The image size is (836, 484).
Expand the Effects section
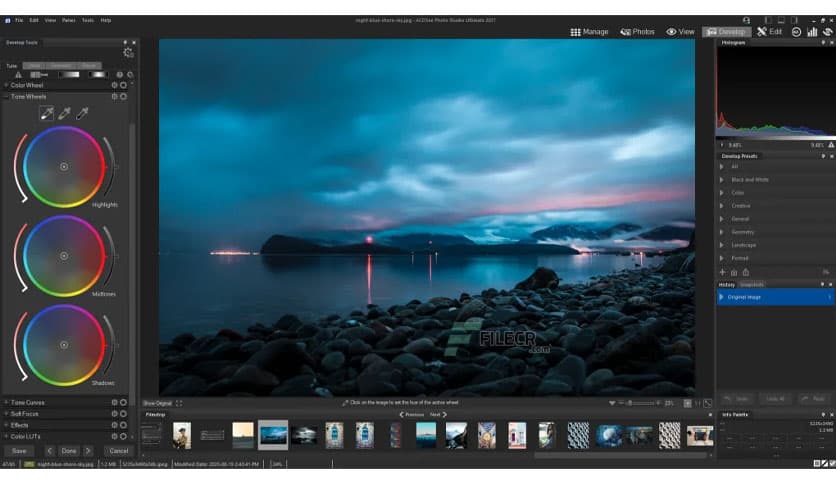coord(6,425)
